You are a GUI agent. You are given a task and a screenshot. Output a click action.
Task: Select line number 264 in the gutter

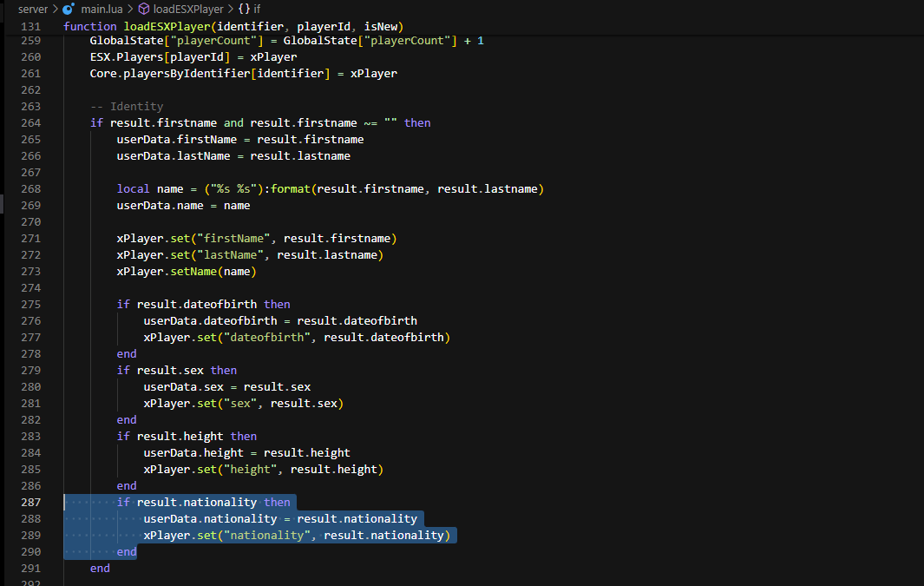point(30,122)
